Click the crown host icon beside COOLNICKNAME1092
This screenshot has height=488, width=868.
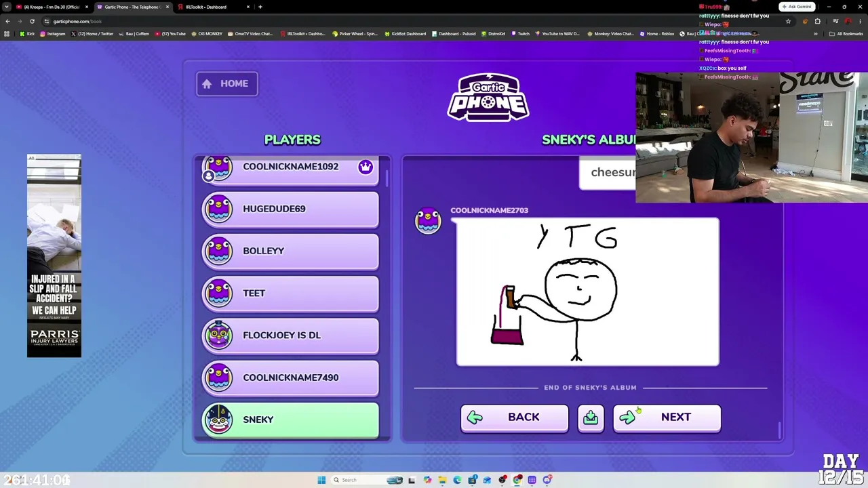point(366,167)
